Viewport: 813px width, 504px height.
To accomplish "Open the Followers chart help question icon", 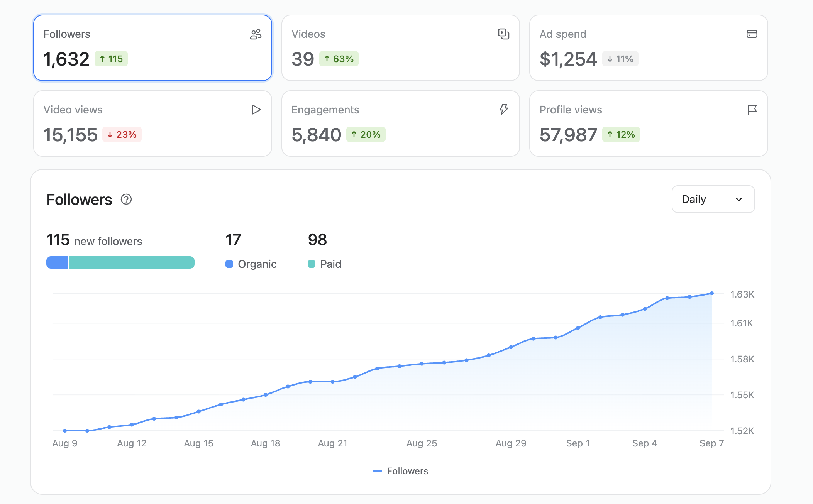I will pyautogui.click(x=126, y=200).
